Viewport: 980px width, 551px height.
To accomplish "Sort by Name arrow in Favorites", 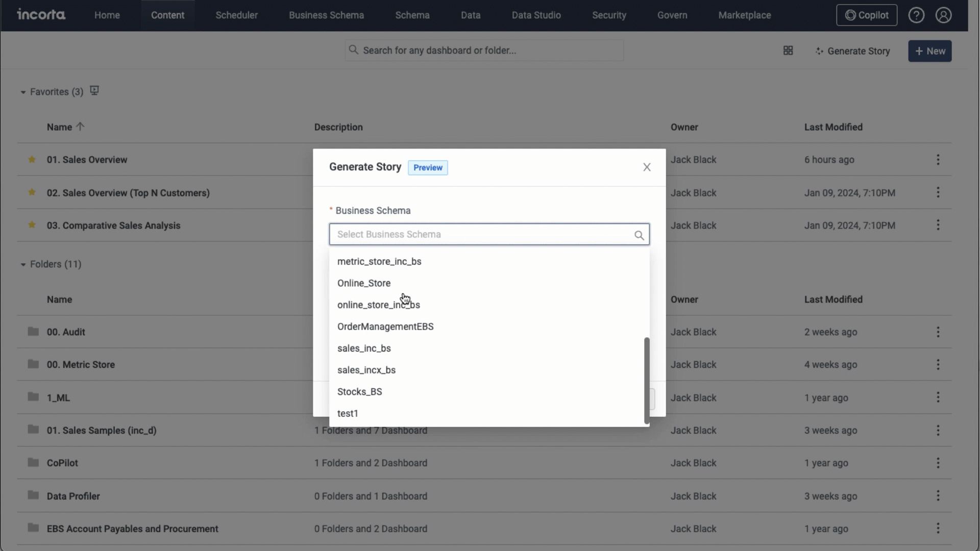I will pyautogui.click(x=80, y=127).
